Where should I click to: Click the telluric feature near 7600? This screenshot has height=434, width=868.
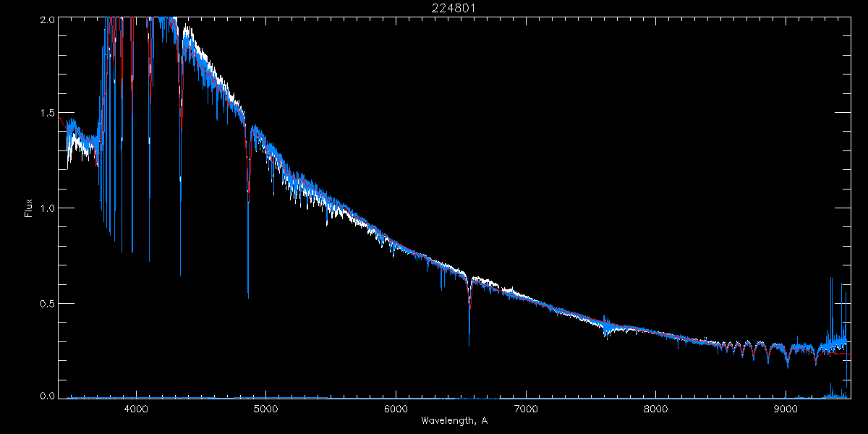coord(607,329)
